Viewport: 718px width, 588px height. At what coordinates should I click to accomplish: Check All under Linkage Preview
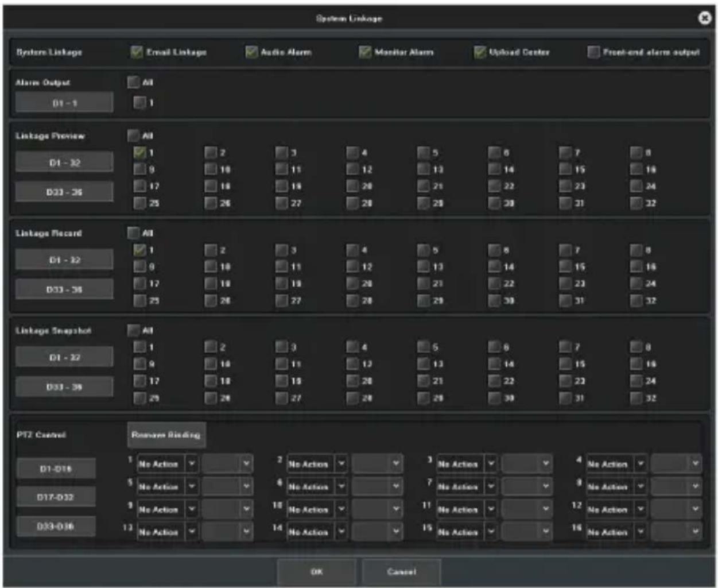[x=133, y=136]
